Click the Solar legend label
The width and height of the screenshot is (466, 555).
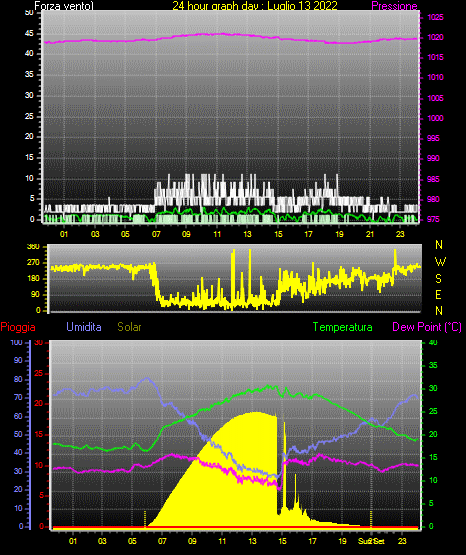[129, 327]
